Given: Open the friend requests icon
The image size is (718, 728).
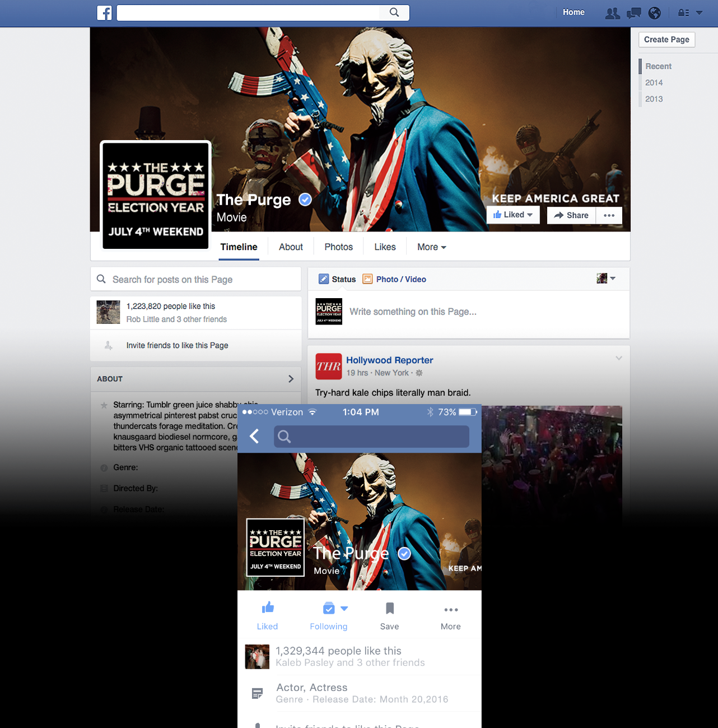Looking at the screenshot, I should point(612,13).
